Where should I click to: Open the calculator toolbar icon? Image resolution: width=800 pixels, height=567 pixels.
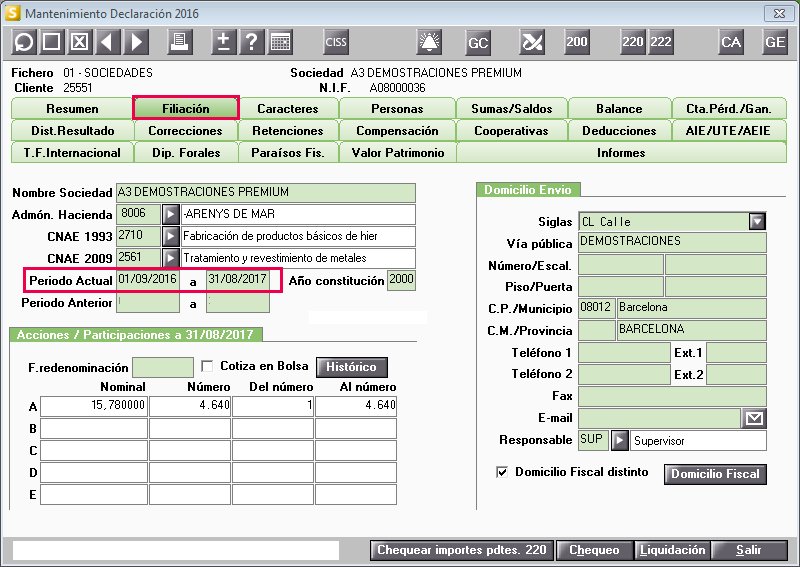pos(280,42)
